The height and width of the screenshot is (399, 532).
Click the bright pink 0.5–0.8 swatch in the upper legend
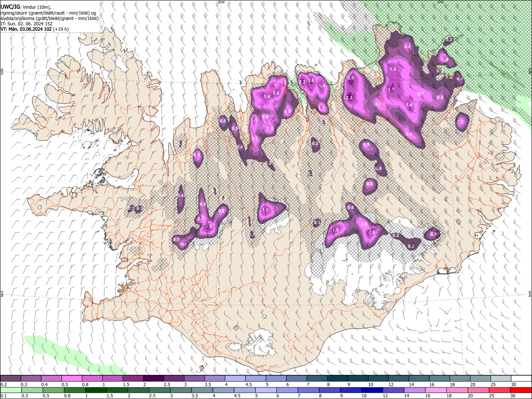71,379
